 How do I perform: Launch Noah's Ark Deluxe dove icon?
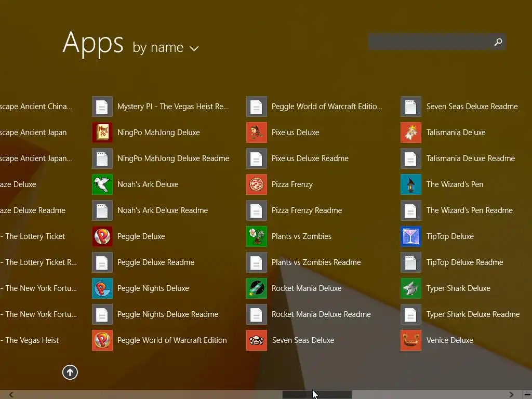pos(102,184)
